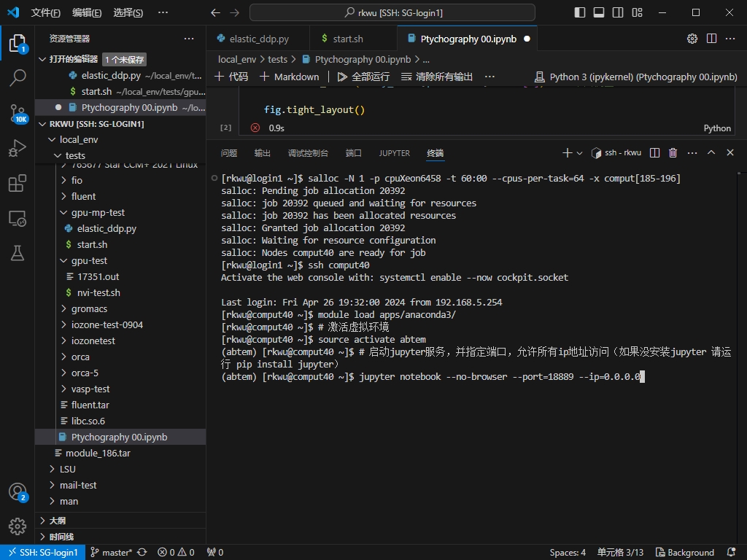
Task: Clear all outputs with 清除所有输出
Action: [437, 77]
